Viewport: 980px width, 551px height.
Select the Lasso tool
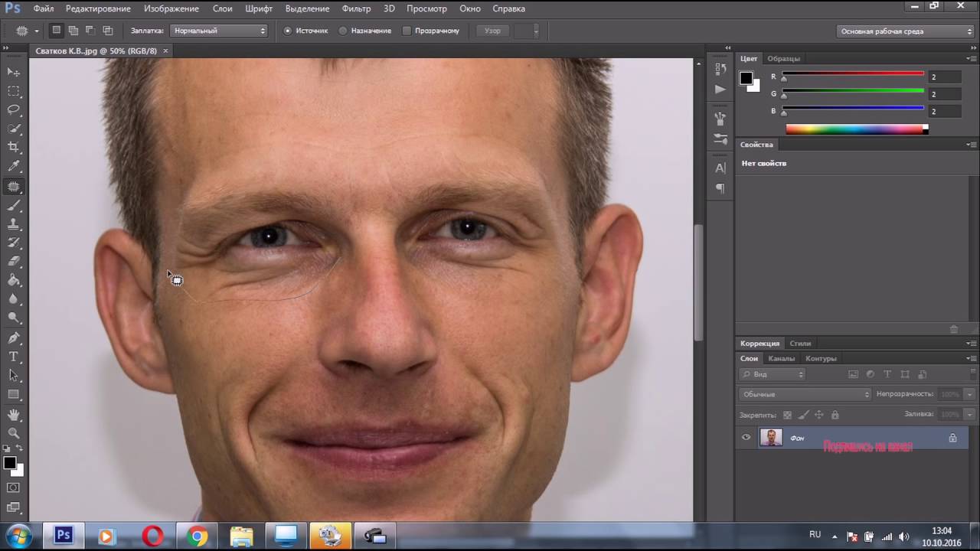point(14,110)
